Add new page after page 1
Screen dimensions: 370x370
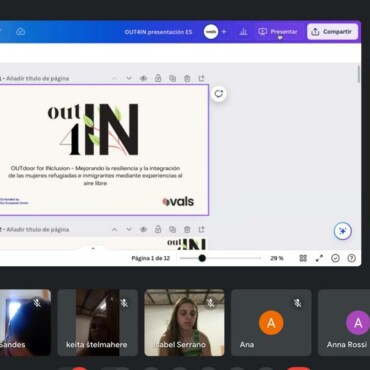click(x=202, y=78)
